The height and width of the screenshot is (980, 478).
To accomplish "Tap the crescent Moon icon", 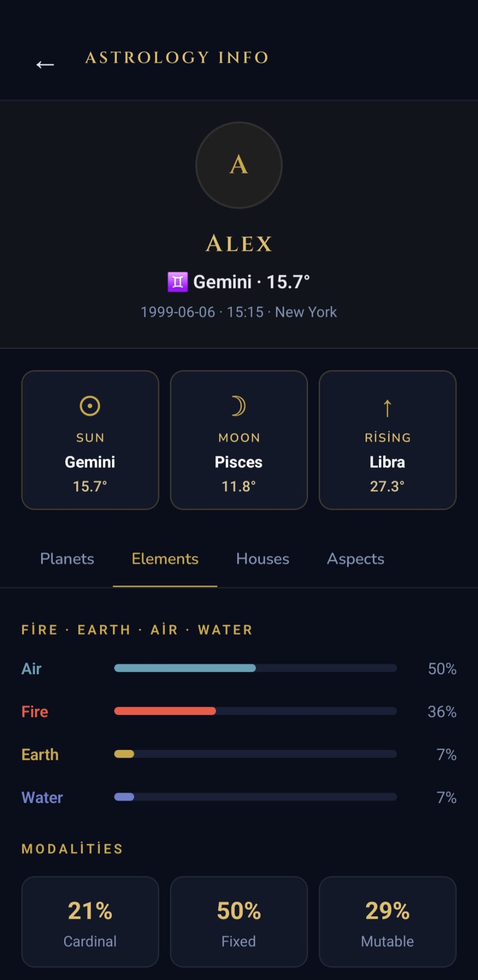I will point(238,406).
